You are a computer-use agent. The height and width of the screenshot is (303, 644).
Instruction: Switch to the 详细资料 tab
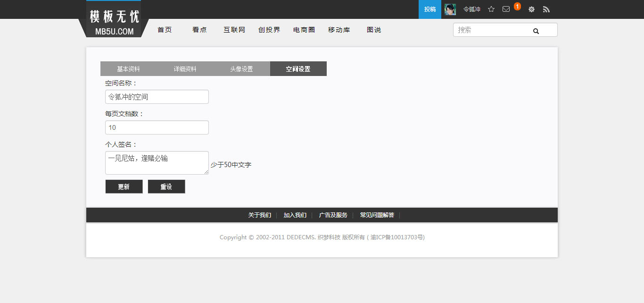pos(185,69)
